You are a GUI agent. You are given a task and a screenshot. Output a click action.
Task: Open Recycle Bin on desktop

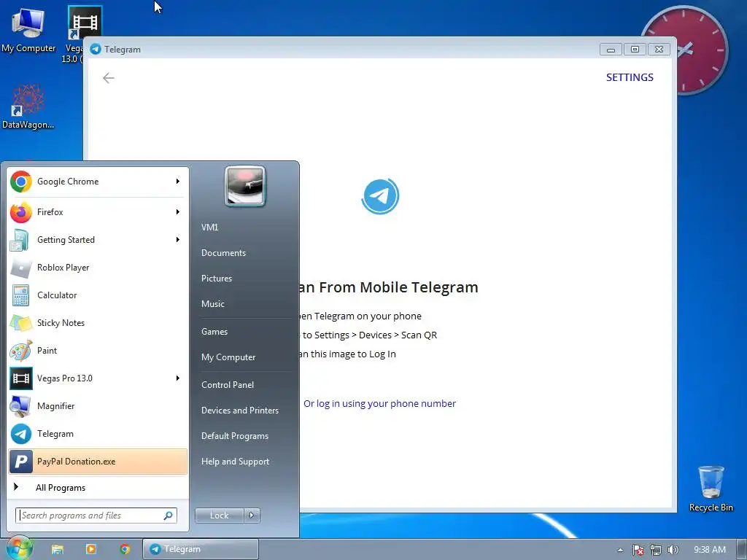[x=711, y=489]
